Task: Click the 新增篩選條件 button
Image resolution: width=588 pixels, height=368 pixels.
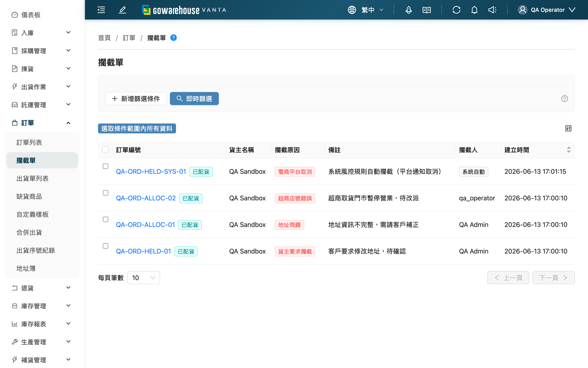Action: [136, 99]
